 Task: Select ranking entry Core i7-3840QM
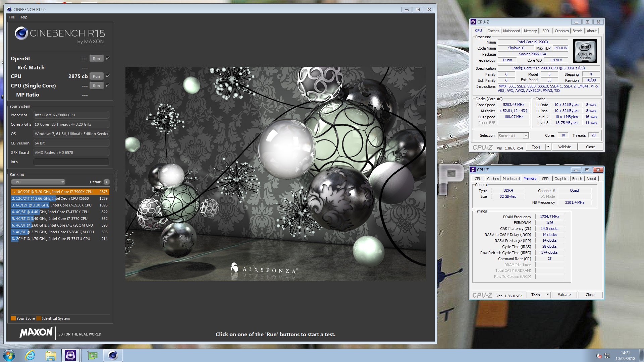point(60,232)
